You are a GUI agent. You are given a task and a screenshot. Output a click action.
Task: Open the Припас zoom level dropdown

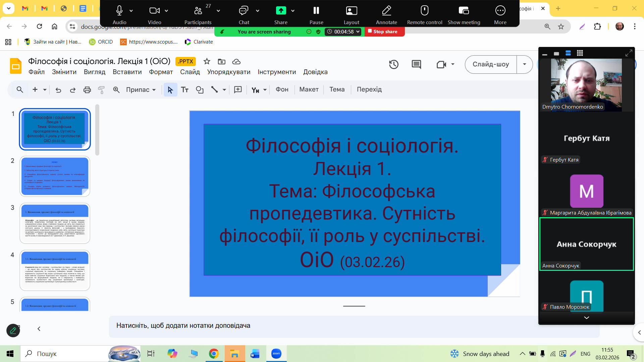point(141,90)
